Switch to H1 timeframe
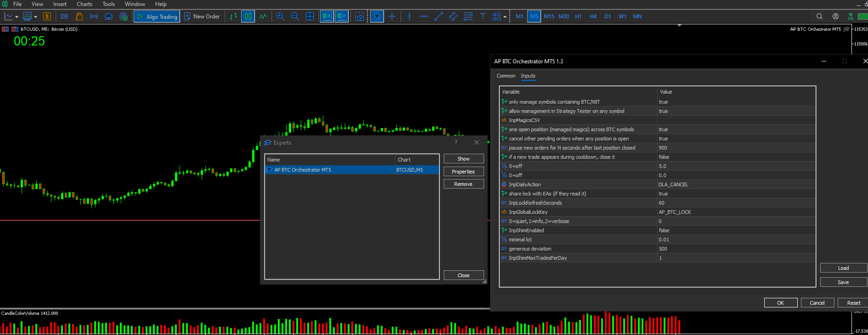This screenshot has height=335, width=868. point(578,17)
